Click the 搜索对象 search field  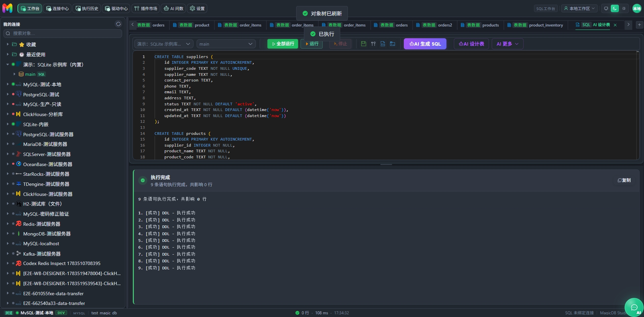[x=63, y=33]
